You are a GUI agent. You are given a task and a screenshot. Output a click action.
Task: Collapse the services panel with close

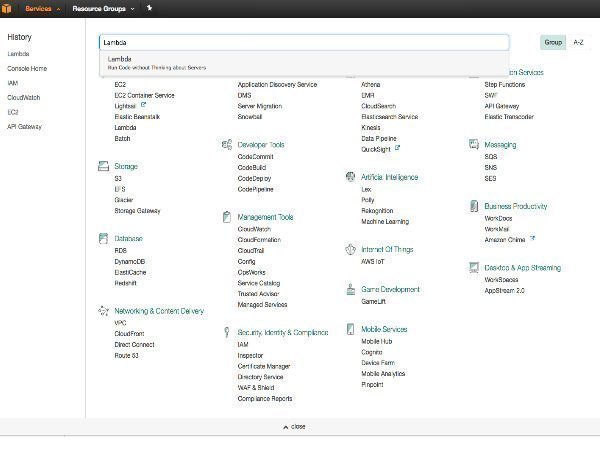pos(296,426)
